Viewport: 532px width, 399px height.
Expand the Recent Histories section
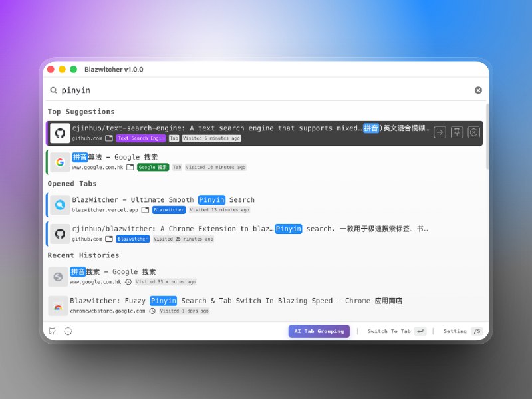tap(82, 255)
